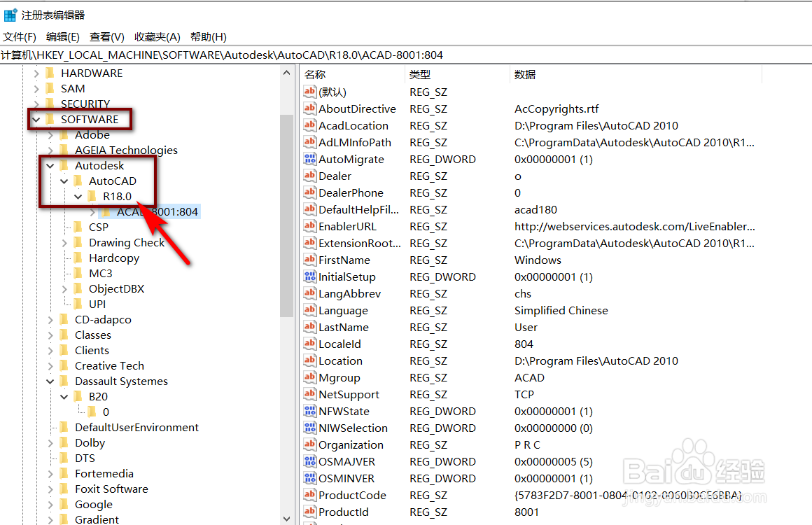Collapse the R18.0 key

pos(78,197)
